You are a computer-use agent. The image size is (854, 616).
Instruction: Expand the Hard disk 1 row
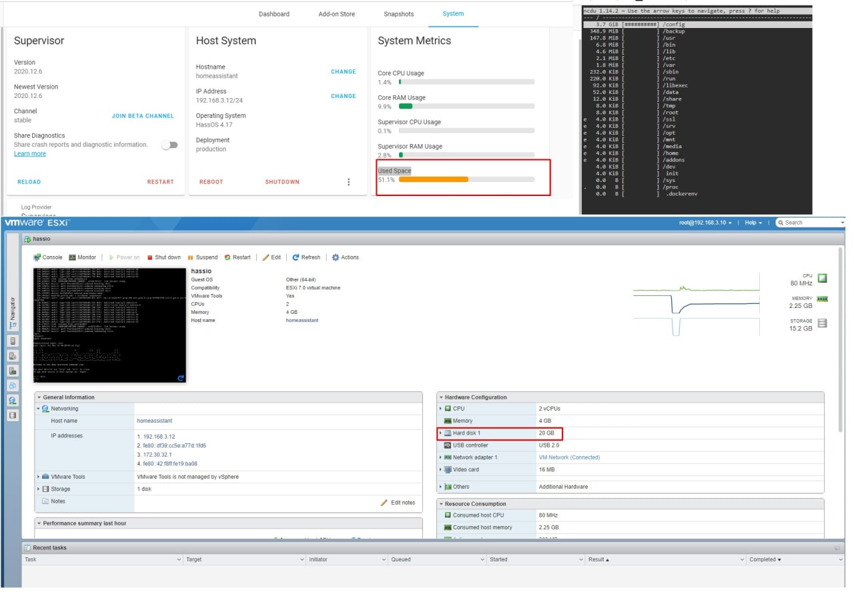pyautogui.click(x=440, y=433)
